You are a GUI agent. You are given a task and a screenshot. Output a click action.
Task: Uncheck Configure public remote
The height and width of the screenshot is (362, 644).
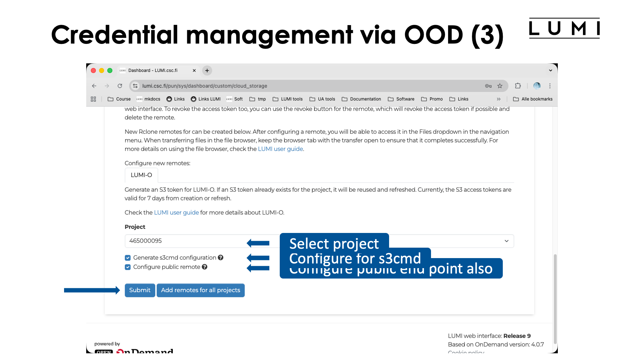point(127,267)
